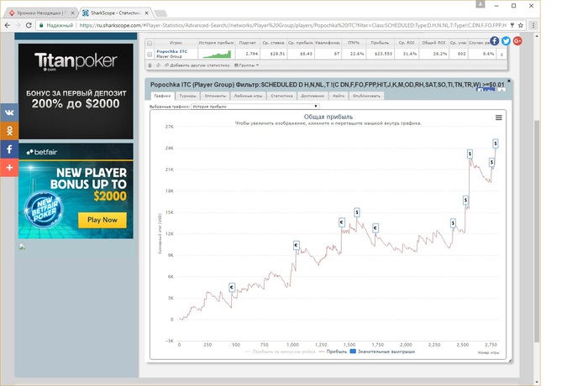The image size is (588, 386).
Task: Close the SharkScope browser tab
Action: tap(147, 13)
